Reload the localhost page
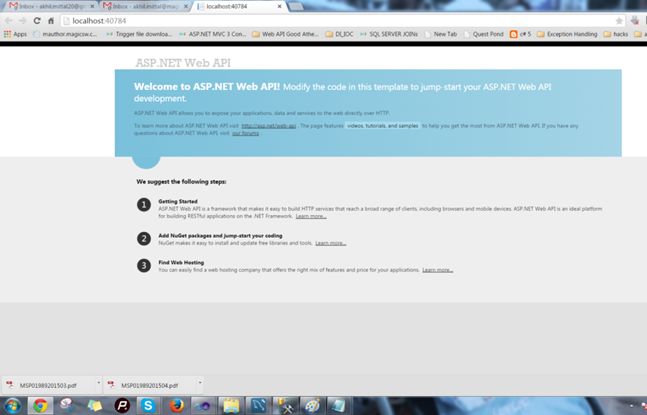The width and height of the screenshot is (647, 415). click(37, 21)
